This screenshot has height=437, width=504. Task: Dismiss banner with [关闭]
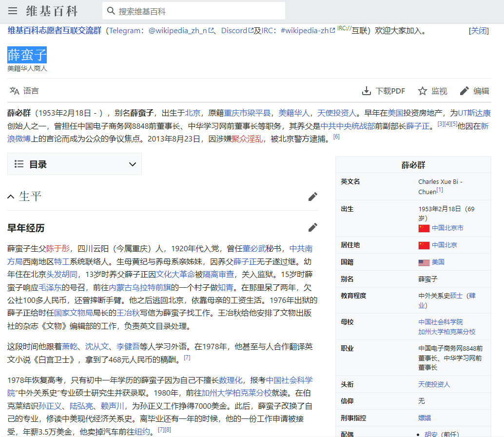tap(479, 31)
